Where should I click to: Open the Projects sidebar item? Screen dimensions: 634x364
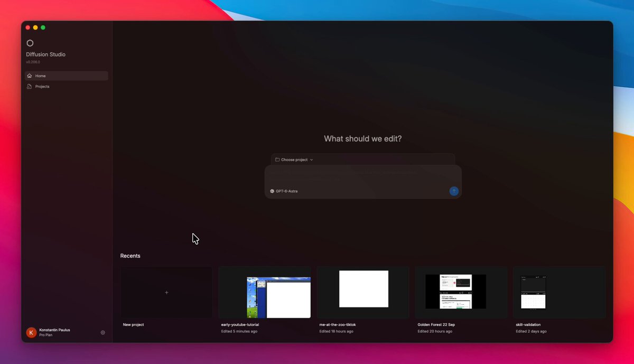[67, 87]
